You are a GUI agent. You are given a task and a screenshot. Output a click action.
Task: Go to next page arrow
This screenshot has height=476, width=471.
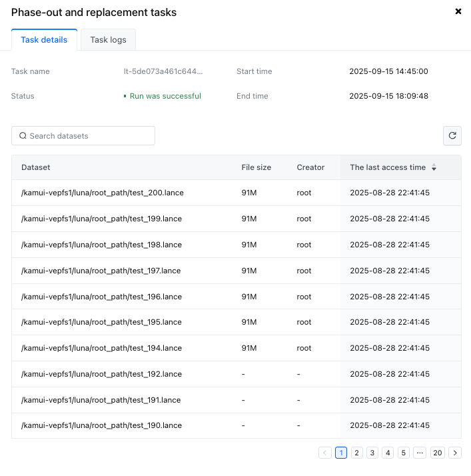455,453
